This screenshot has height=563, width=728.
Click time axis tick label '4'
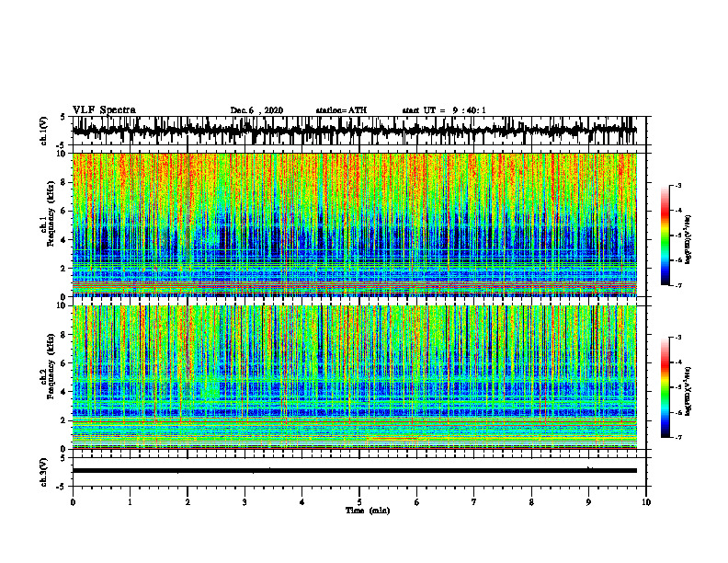tap(302, 502)
